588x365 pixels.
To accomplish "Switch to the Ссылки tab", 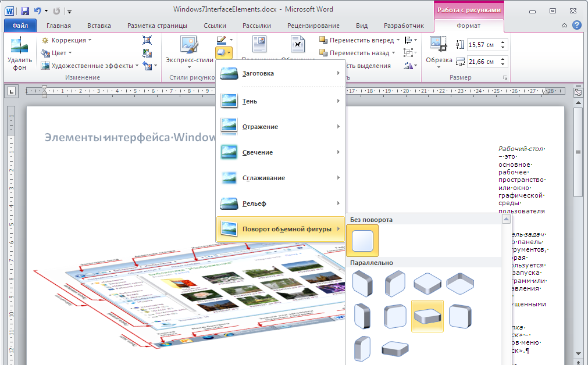I will coord(215,26).
